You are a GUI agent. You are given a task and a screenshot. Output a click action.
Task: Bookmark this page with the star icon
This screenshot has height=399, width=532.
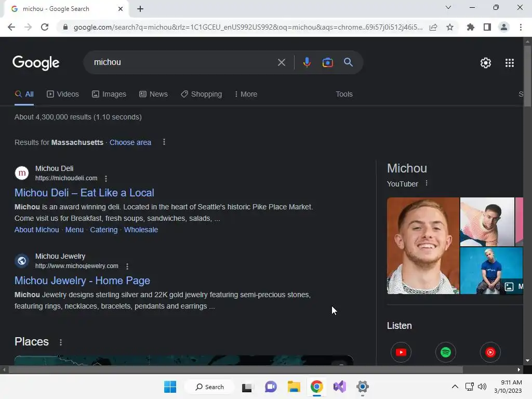click(x=450, y=27)
